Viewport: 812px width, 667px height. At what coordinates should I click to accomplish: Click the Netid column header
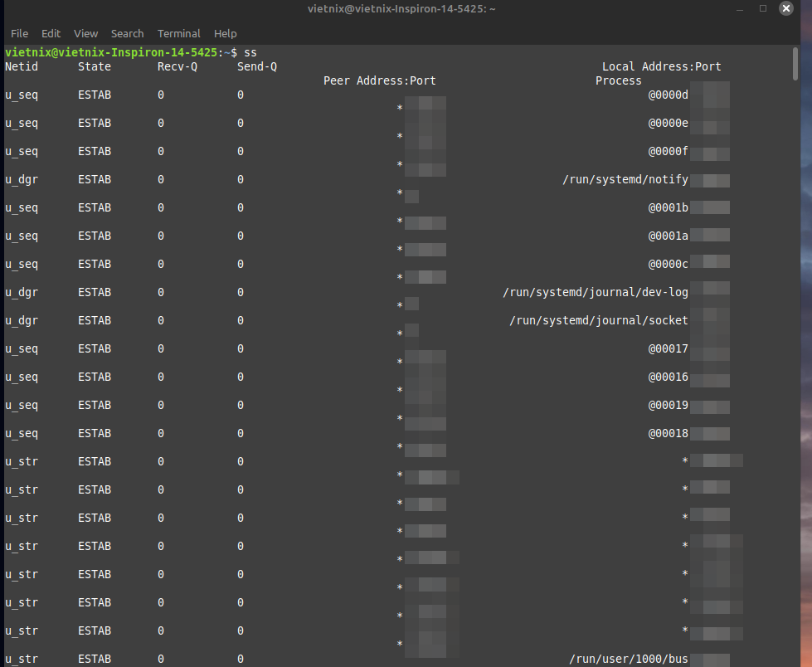(x=22, y=67)
